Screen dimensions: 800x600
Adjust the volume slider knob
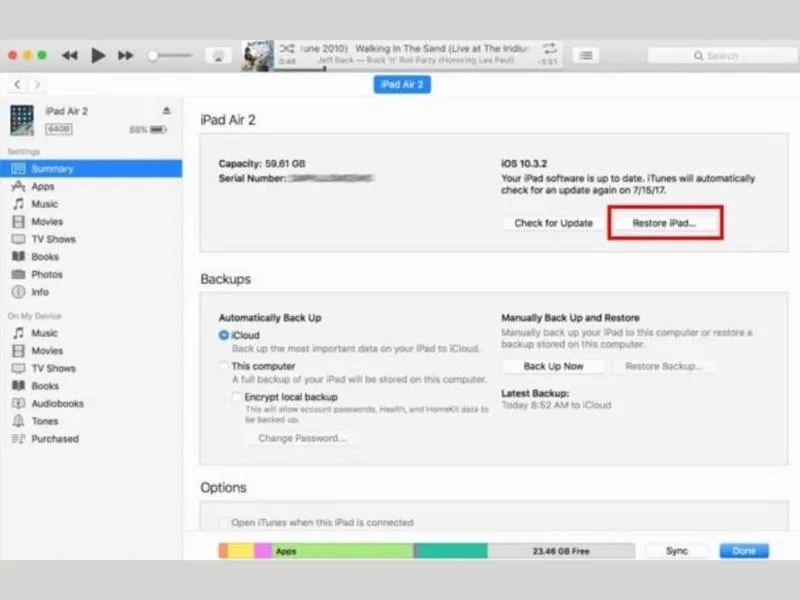coord(152,56)
